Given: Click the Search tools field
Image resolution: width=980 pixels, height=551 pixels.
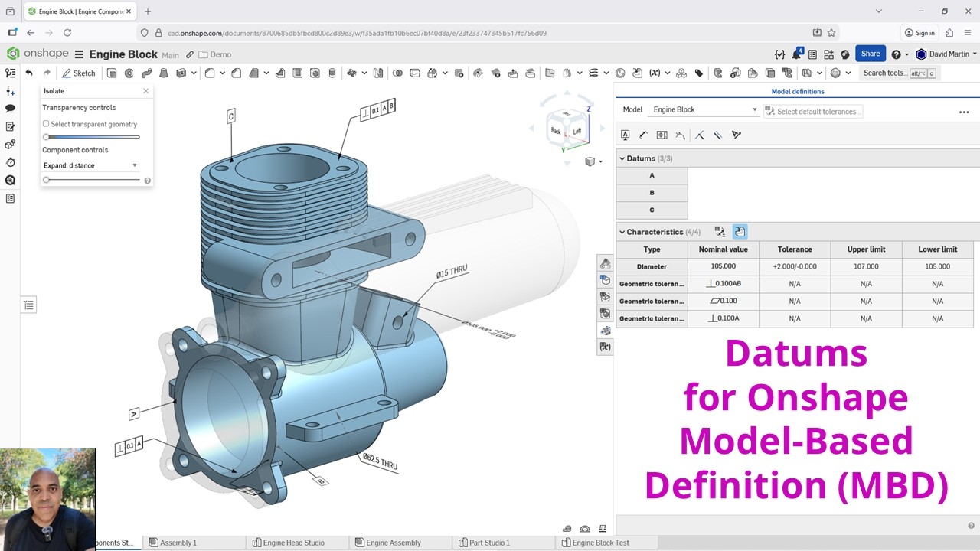Looking at the screenshot, I should point(899,73).
